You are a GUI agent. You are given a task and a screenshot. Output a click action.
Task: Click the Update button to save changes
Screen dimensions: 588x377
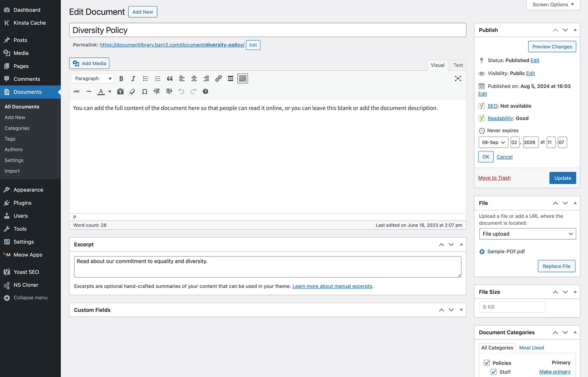tap(563, 178)
